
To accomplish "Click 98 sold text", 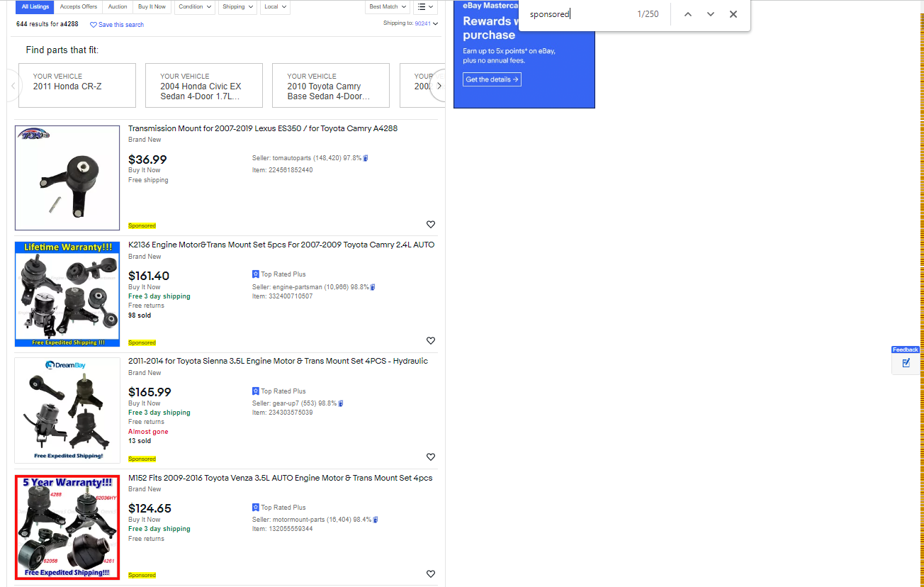I will coord(140,315).
